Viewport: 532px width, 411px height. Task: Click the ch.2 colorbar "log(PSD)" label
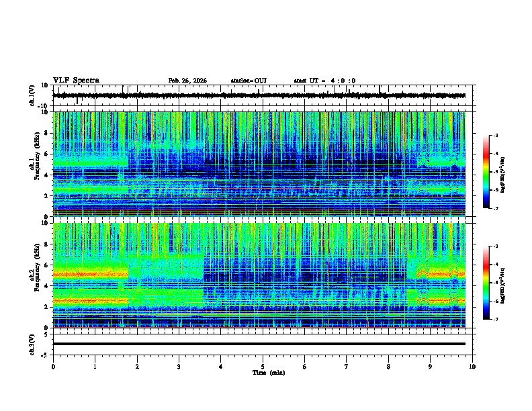point(502,285)
